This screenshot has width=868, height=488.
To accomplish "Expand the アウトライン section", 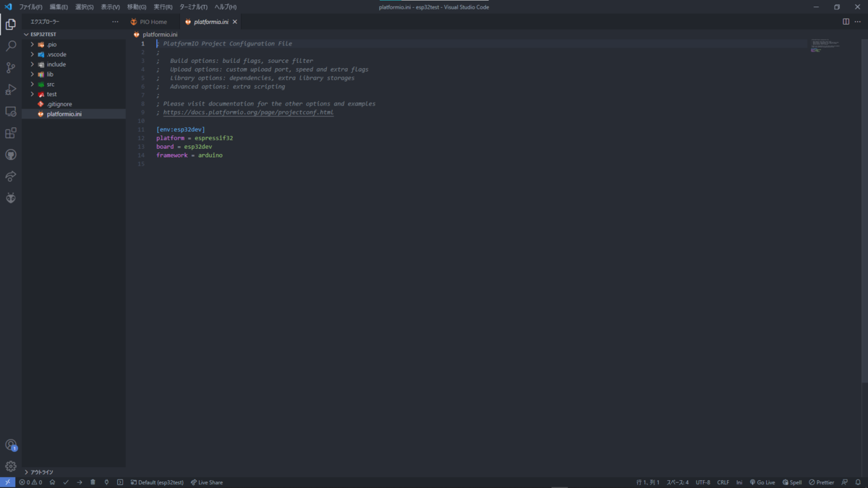I will coord(74,472).
